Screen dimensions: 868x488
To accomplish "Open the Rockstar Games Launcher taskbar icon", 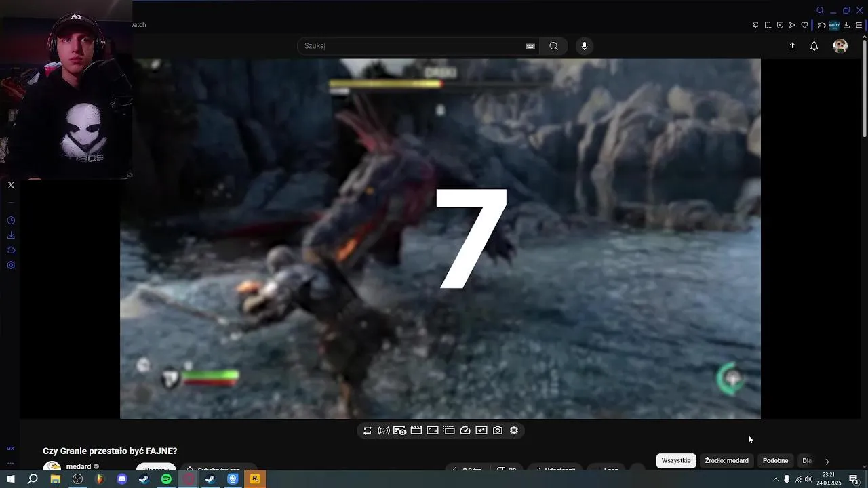I will tap(255, 479).
